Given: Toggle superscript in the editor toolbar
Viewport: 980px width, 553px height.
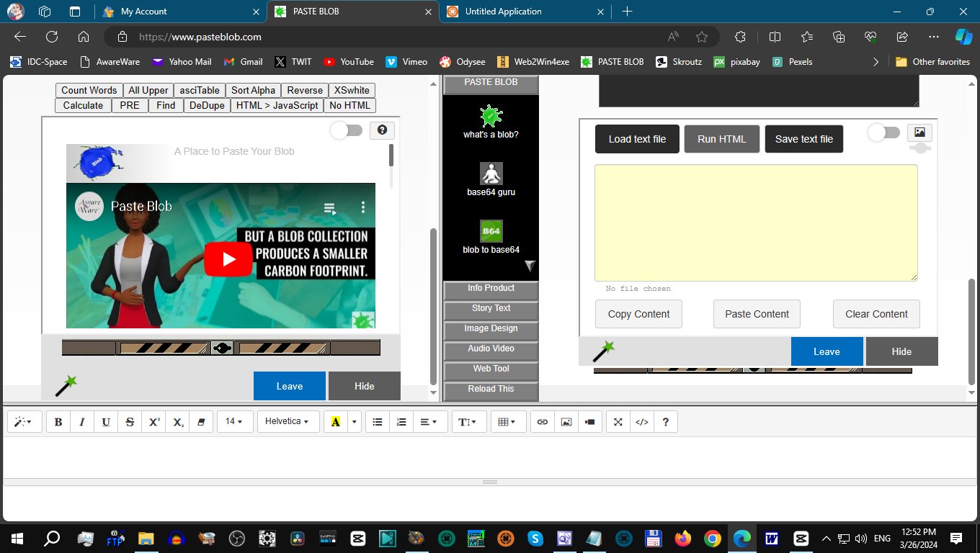Looking at the screenshot, I should [153, 421].
